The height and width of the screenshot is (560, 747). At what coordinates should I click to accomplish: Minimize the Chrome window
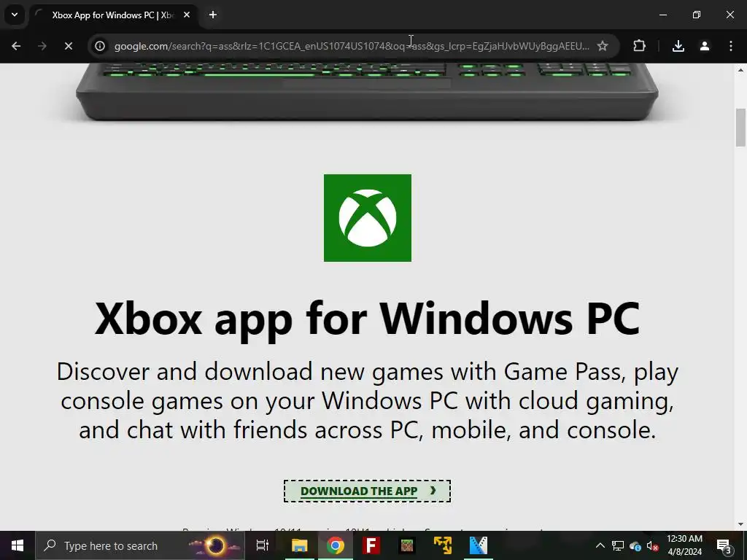coord(662,15)
